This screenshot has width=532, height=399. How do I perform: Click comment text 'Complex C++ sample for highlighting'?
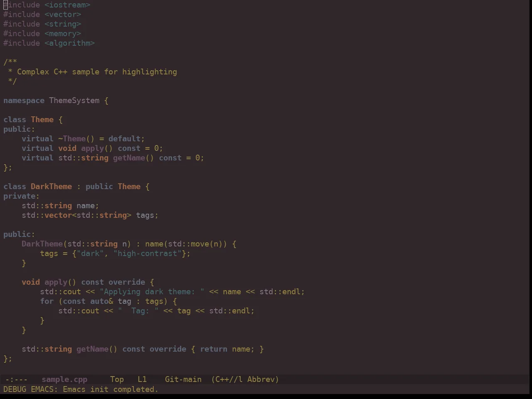pos(97,72)
